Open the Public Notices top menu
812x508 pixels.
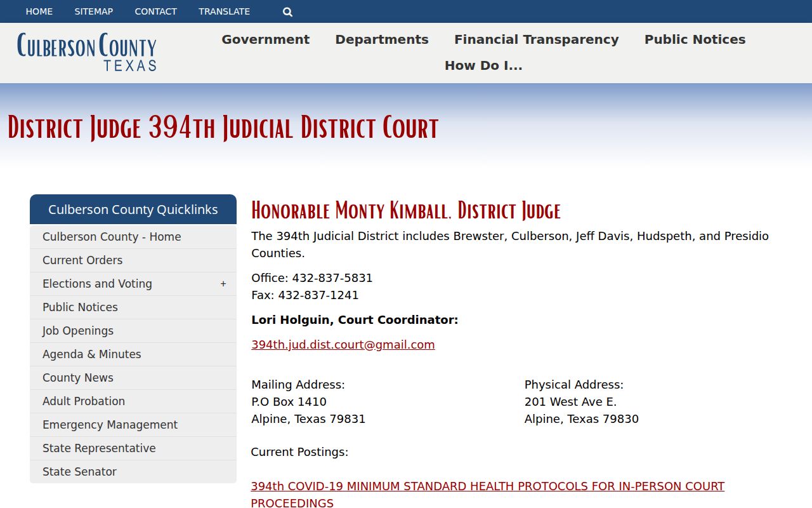[x=695, y=39]
